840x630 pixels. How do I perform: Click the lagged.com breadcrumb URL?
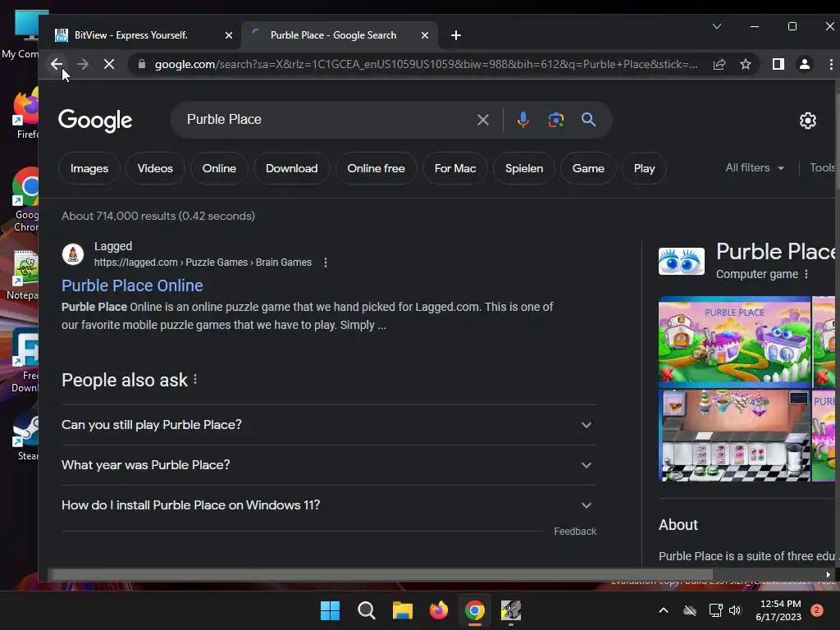point(203,262)
